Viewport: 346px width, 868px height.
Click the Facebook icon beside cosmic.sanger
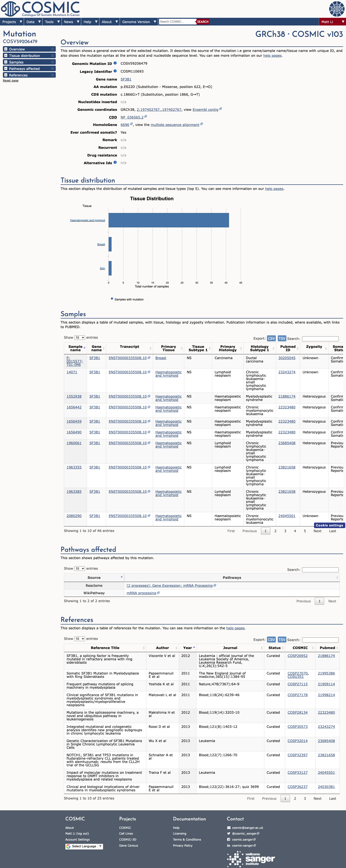(x=229, y=839)
